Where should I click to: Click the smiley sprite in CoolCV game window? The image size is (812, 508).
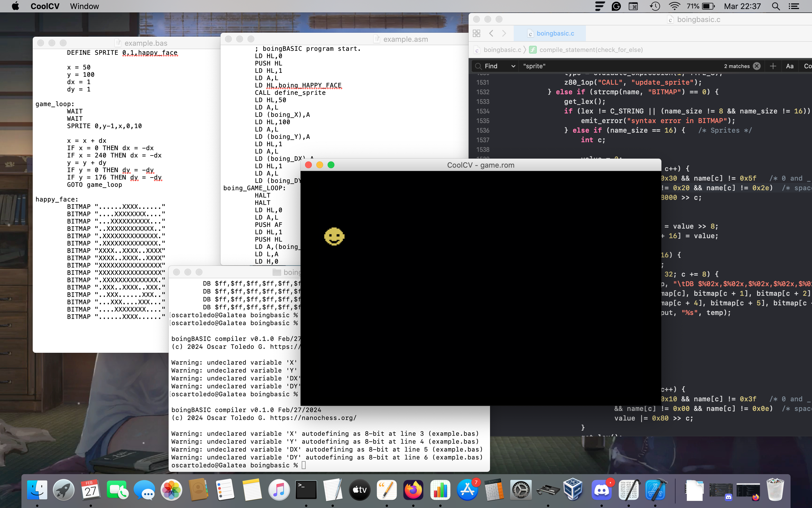pos(334,237)
